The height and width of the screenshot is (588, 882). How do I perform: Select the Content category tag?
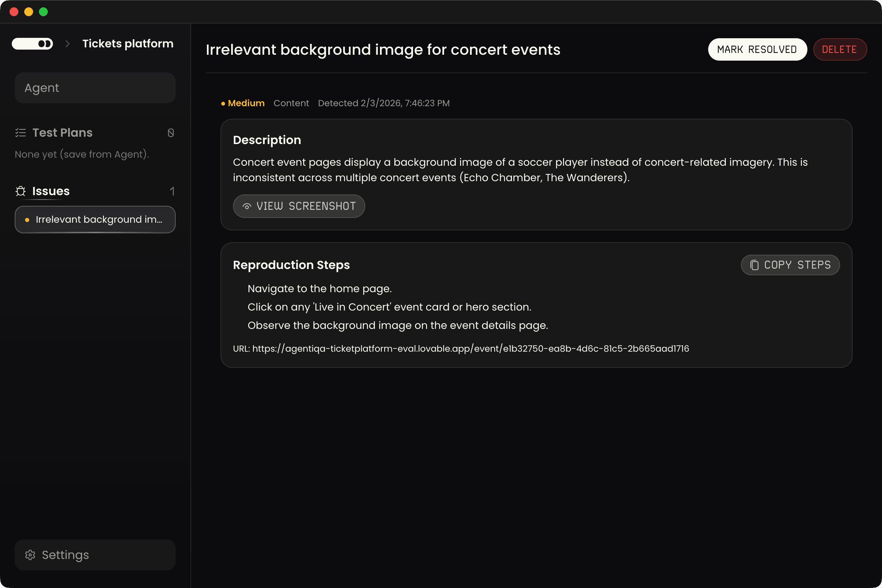291,103
